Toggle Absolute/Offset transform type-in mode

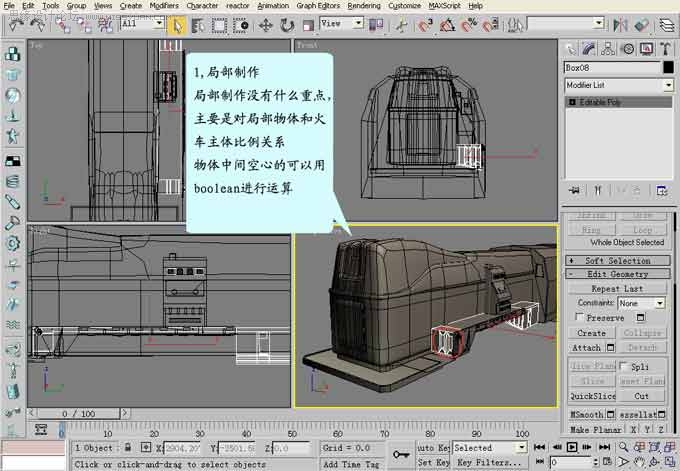[146, 447]
